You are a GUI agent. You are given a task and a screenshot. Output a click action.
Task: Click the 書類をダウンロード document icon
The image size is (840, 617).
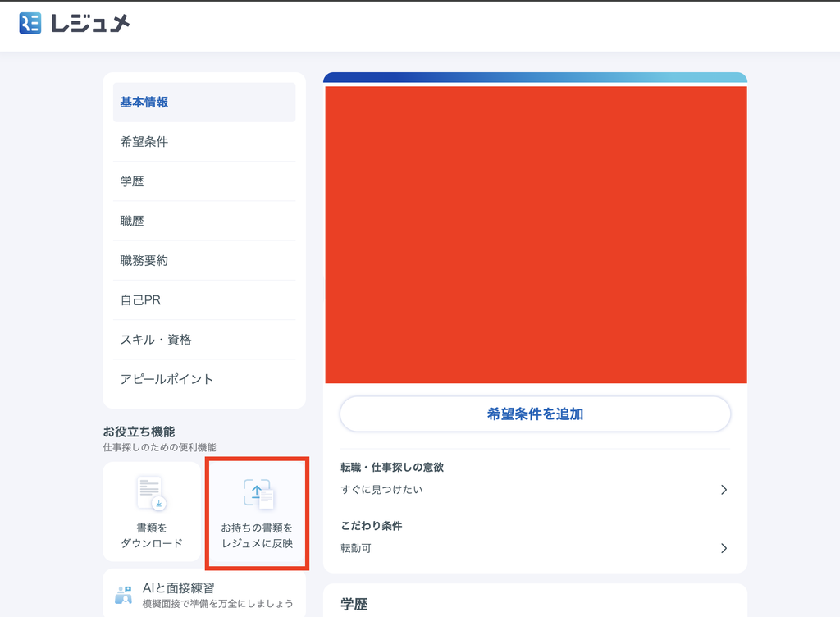coord(152,493)
